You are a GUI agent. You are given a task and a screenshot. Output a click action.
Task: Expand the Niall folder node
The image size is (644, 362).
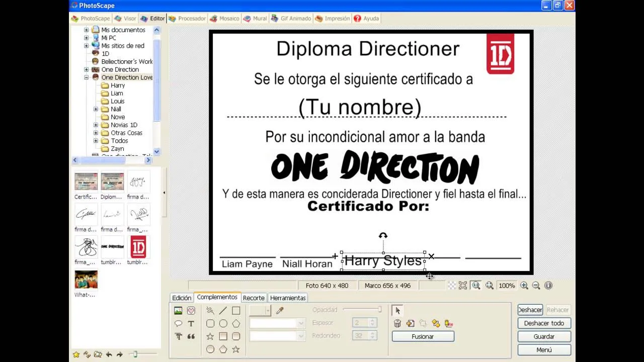(x=96, y=109)
